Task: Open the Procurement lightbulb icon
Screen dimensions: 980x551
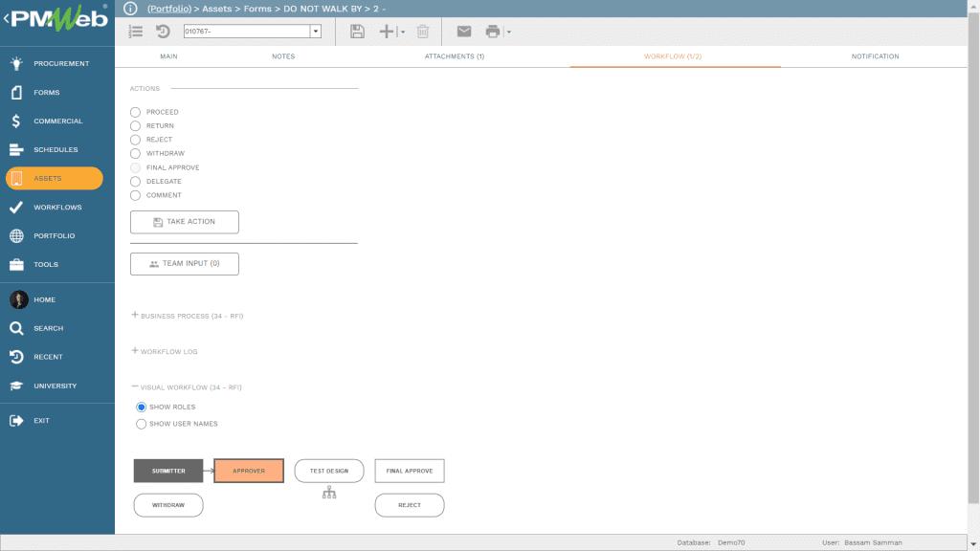Action: [17, 63]
